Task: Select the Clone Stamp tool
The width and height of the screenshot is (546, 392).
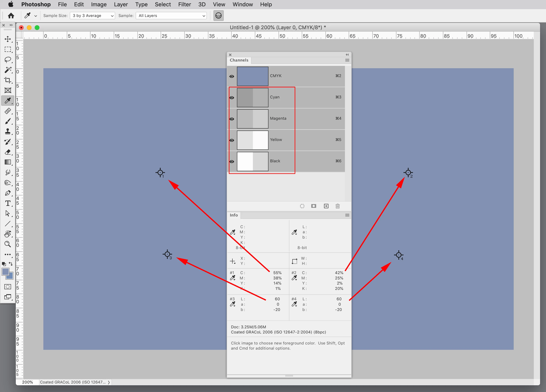Action: click(8, 131)
